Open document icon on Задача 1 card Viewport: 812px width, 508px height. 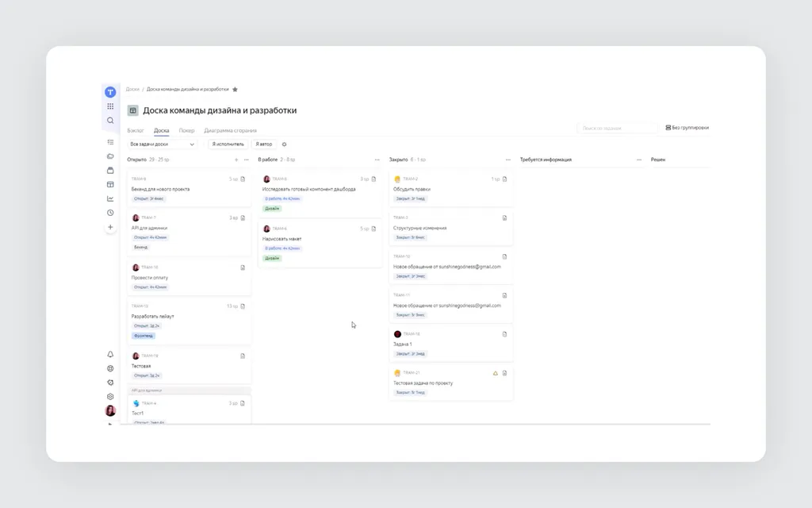point(505,334)
